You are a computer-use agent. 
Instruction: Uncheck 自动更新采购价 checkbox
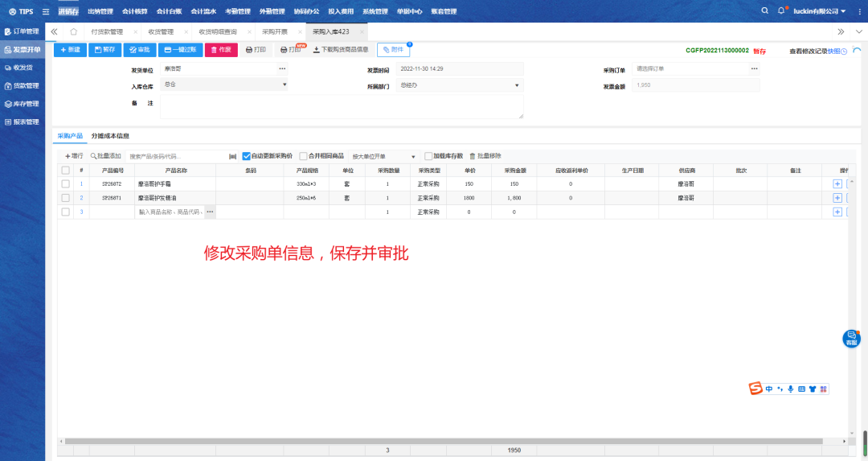click(x=247, y=156)
